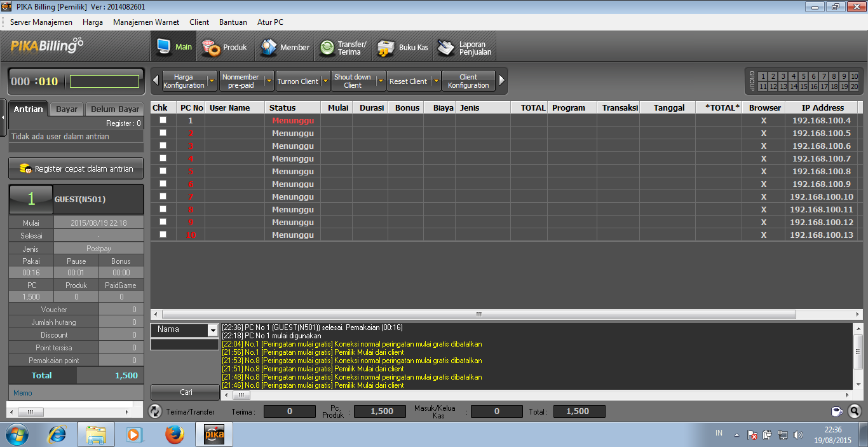Click the Shout down Client button

[x=353, y=81]
